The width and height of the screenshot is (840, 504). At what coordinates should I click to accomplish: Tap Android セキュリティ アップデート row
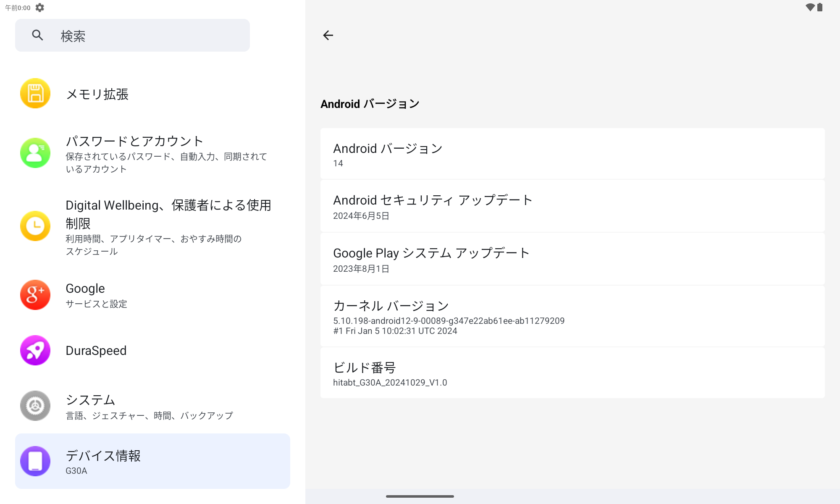pyautogui.click(x=572, y=206)
